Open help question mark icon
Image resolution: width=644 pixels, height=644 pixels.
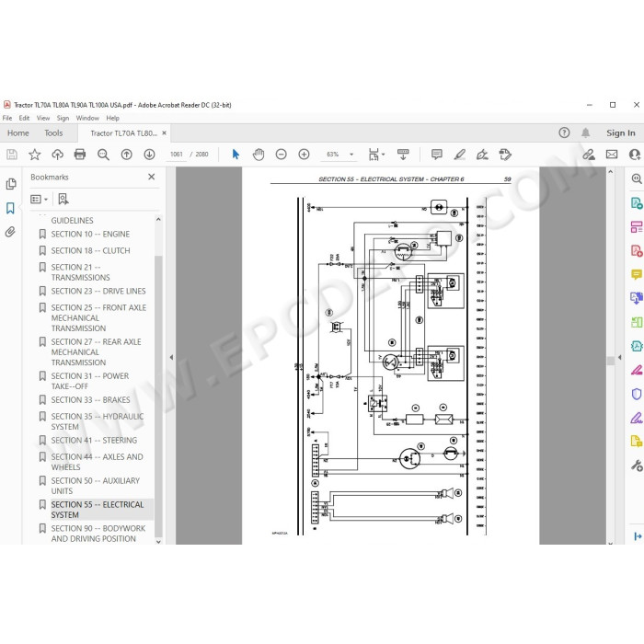click(564, 132)
